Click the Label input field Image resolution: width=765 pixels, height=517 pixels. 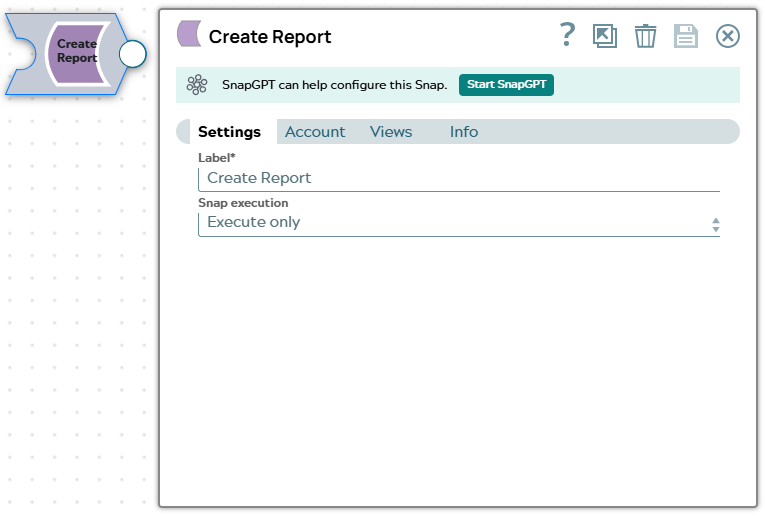pos(459,179)
